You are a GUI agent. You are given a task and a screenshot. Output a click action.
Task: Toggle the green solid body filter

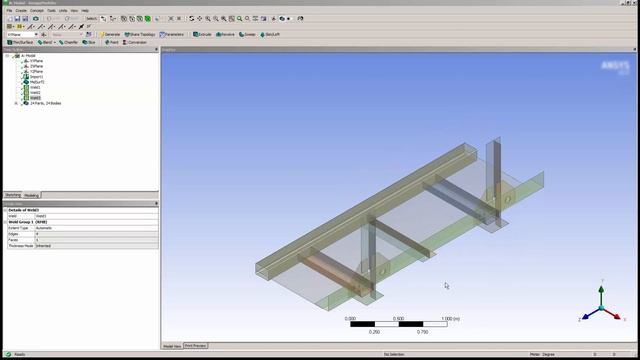tap(148, 19)
